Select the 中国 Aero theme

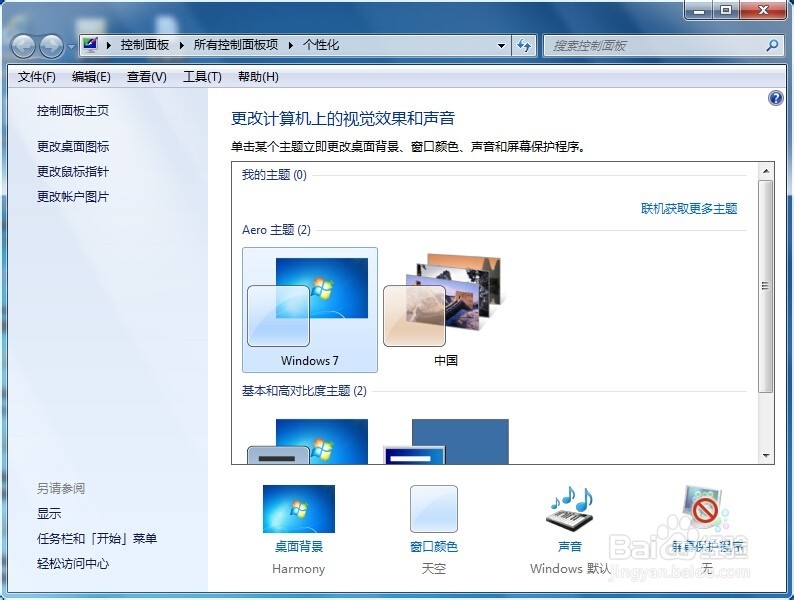pos(446,310)
